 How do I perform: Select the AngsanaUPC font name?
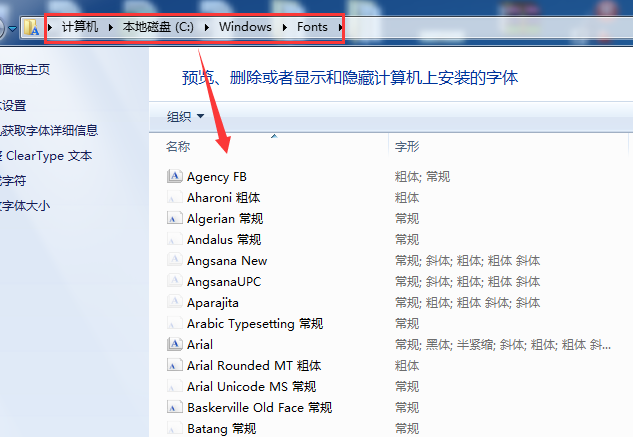(x=224, y=282)
